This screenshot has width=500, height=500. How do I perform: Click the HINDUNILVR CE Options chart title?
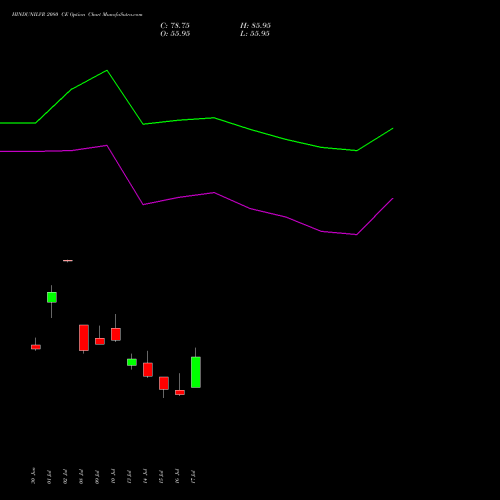tap(77, 15)
